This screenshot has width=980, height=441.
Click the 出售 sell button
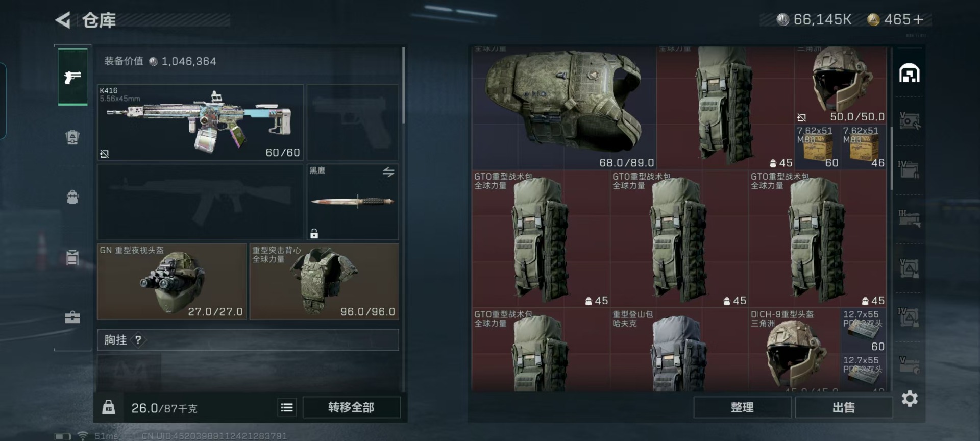(844, 407)
